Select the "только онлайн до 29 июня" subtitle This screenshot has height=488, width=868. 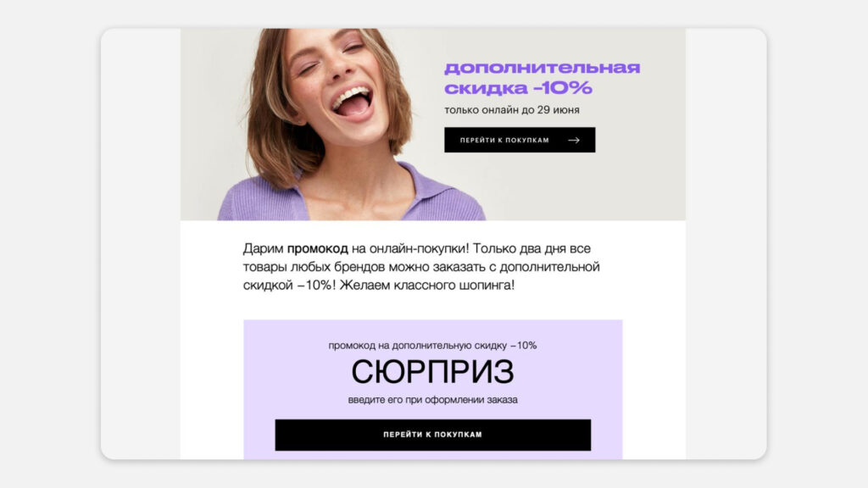511,110
